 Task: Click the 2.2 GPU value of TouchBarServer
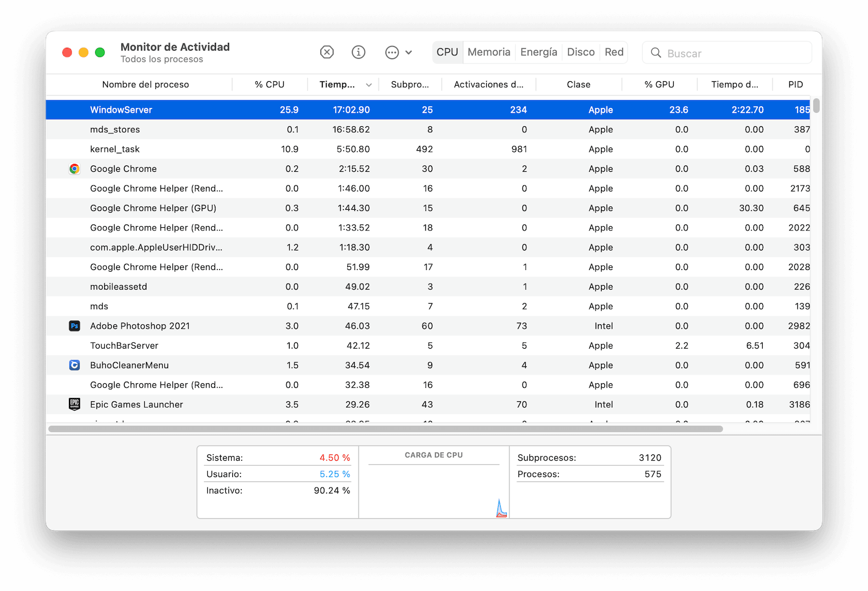coord(681,345)
